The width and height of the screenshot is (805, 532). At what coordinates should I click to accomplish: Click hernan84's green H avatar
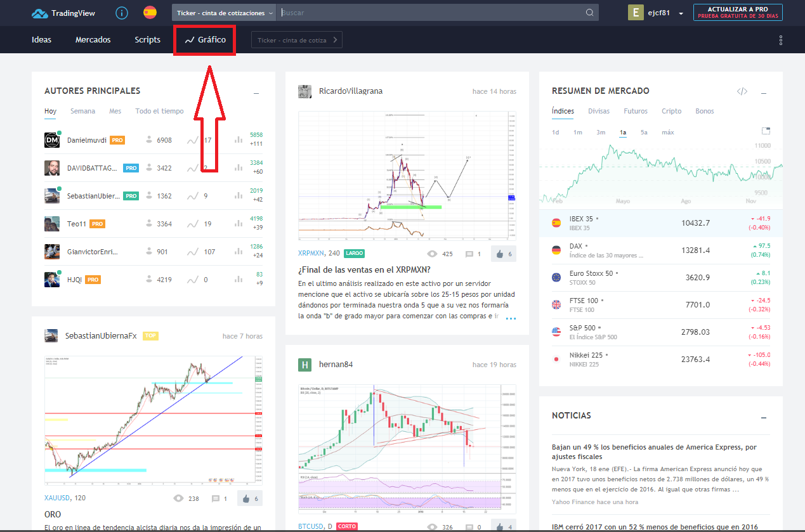click(x=305, y=365)
